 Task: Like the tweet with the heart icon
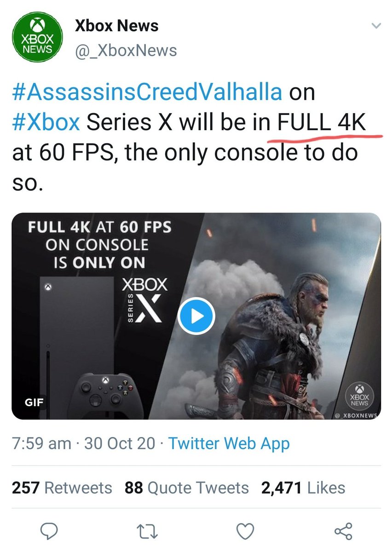coord(245,531)
